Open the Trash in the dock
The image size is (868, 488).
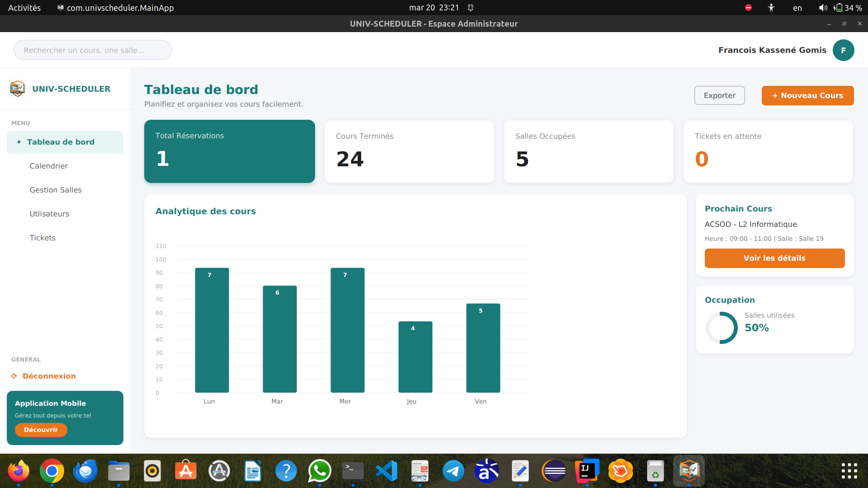[x=656, y=471]
